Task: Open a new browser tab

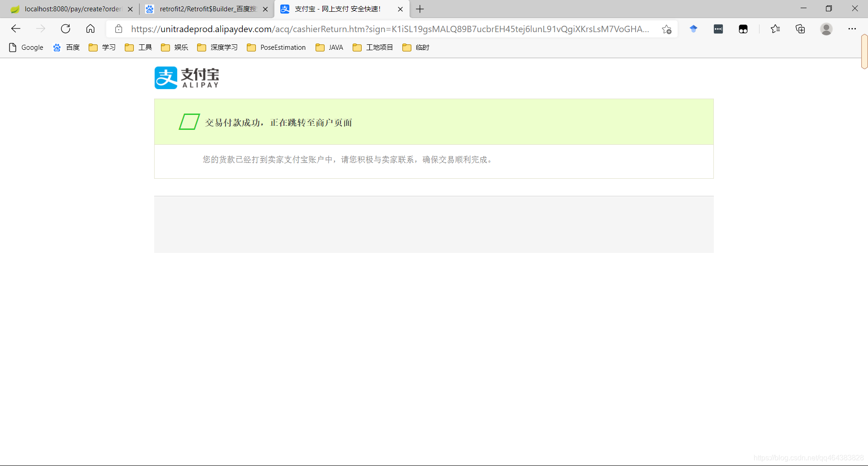Action: point(420,9)
